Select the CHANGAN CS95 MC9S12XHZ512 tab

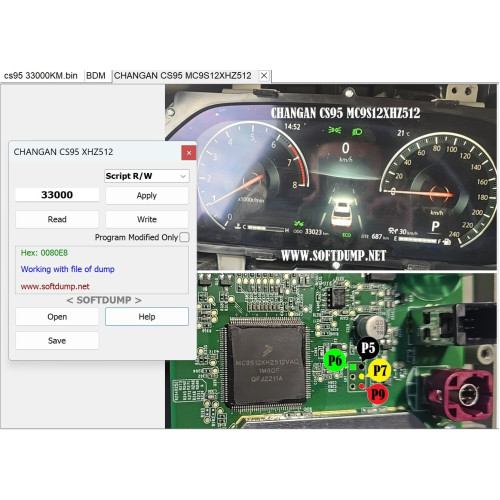(183, 76)
